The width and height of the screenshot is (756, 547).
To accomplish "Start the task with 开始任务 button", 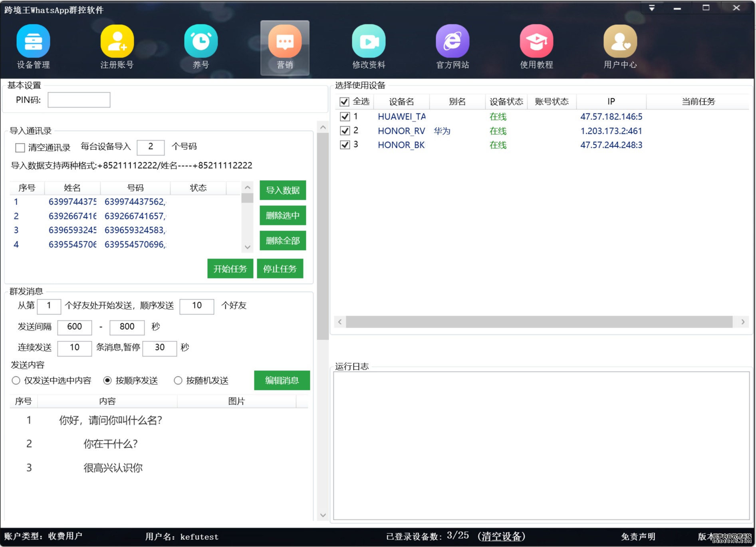I will [230, 269].
